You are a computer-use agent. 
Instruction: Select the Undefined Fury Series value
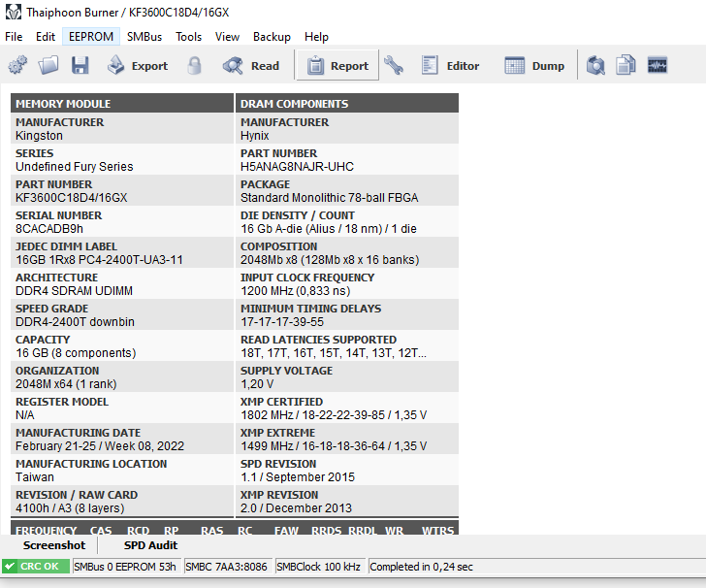[75, 167]
